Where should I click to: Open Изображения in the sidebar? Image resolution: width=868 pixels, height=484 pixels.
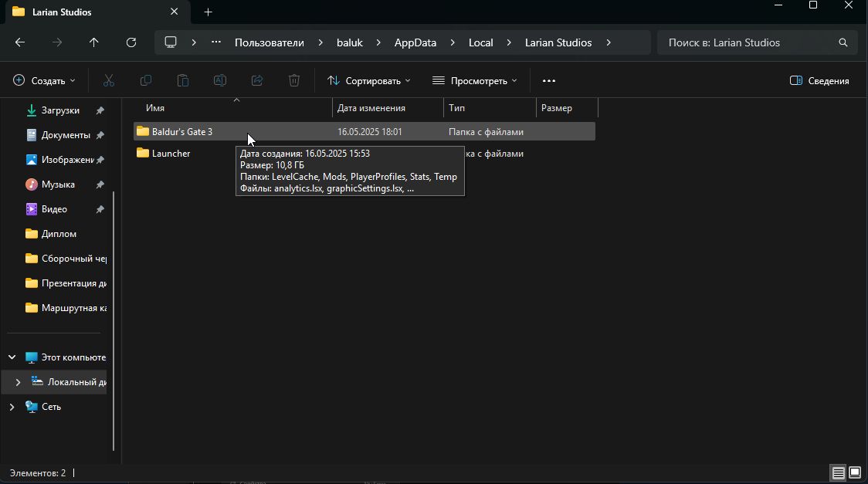click(x=67, y=160)
